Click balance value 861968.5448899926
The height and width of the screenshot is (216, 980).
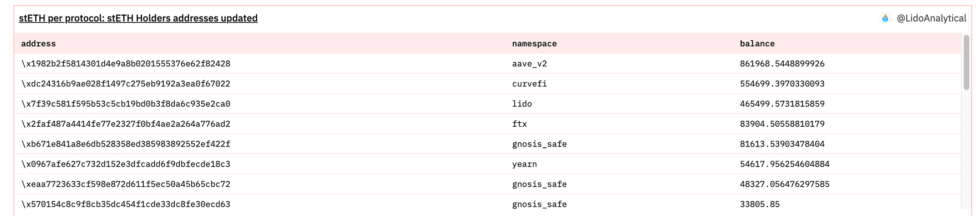point(782,64)
